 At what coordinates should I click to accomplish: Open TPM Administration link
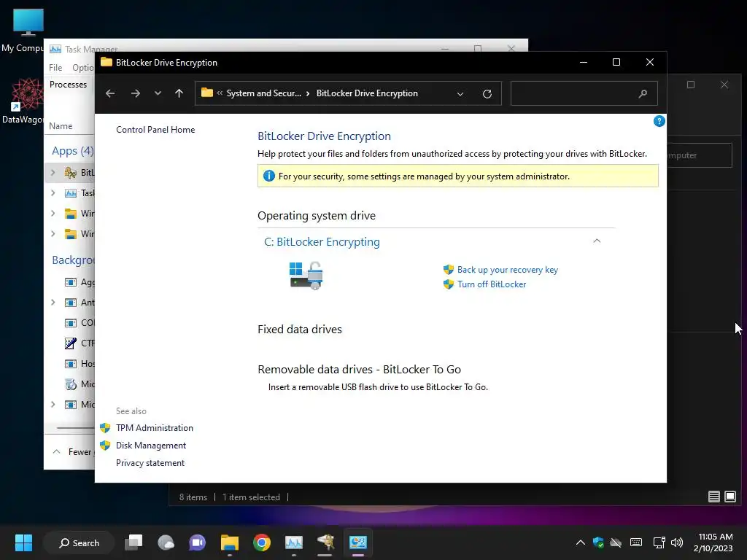(155, 427)
